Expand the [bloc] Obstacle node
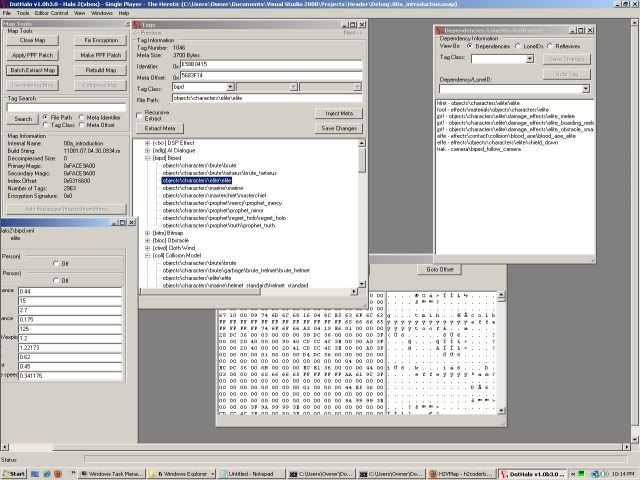This screenshot has height=480, width=640. 148,240
